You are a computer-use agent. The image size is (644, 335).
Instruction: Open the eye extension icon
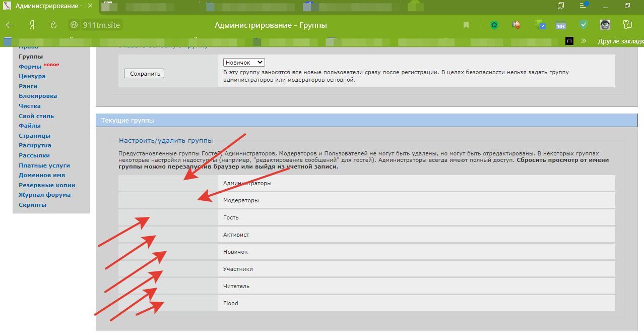(605, 25)
